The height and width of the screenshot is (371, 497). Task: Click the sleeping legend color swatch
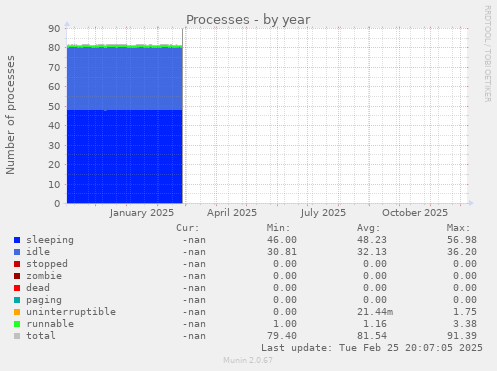coord(17,240)
